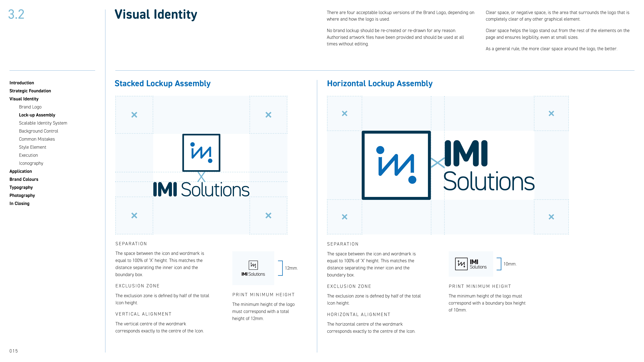
Task: Click the stacked lockup IMI icon box
Action: (x=201, y=153)
